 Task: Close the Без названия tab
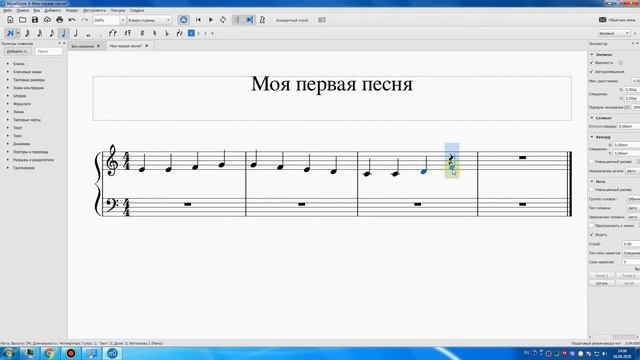[x=98, y=46]
